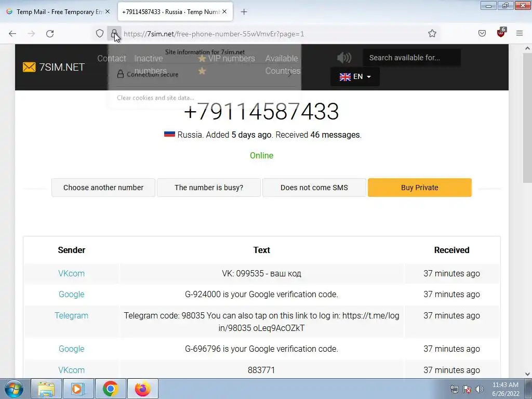The width and height of the screenshot is (532, 399).
Task: Click the vertical scrollbar thumb
Action: (527, 119)
